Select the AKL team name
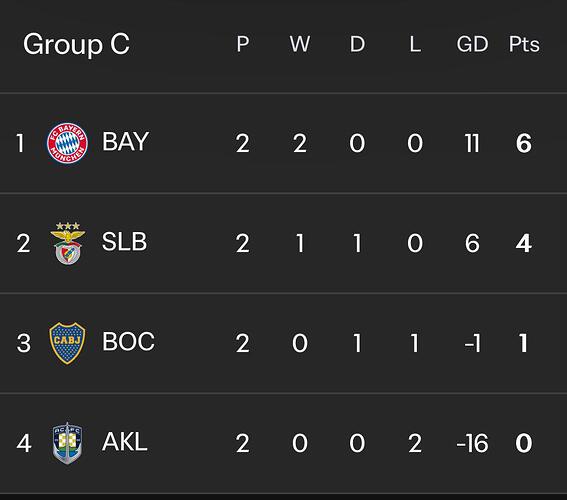 pyautogui.click(x=125, y=441)
